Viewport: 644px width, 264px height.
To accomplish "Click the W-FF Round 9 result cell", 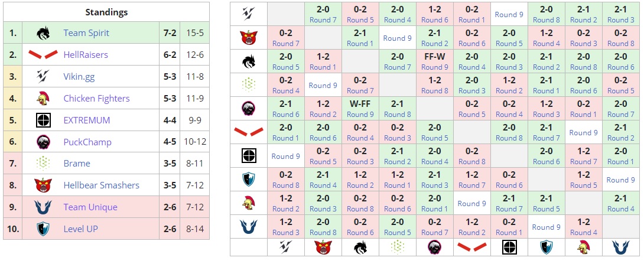I will click(360, 109).
